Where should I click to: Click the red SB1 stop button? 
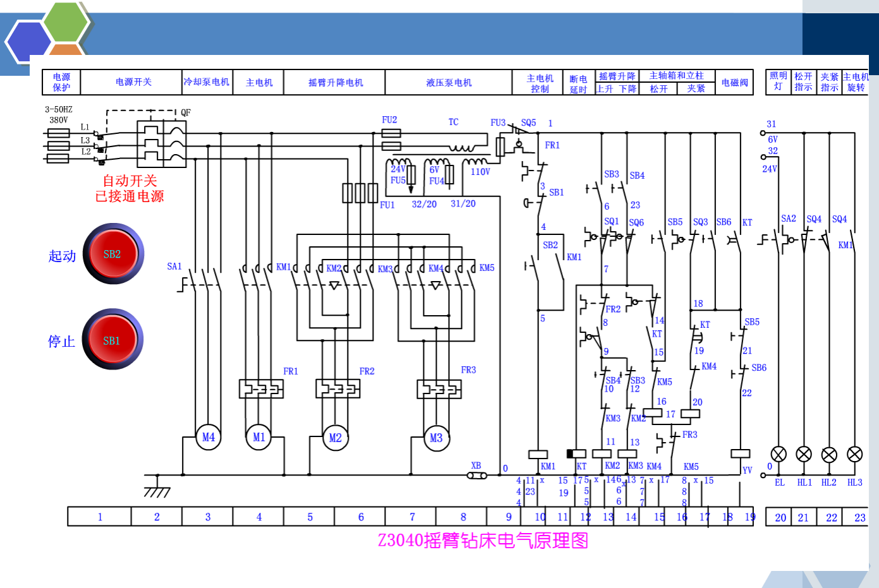pyautogui.click(x=113, y=339)
